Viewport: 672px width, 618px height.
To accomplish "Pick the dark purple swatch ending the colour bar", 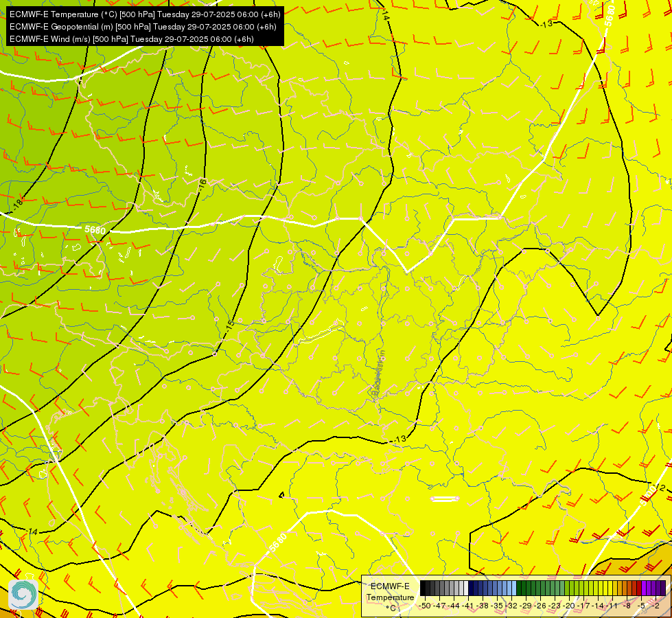I will click(663, 588).
